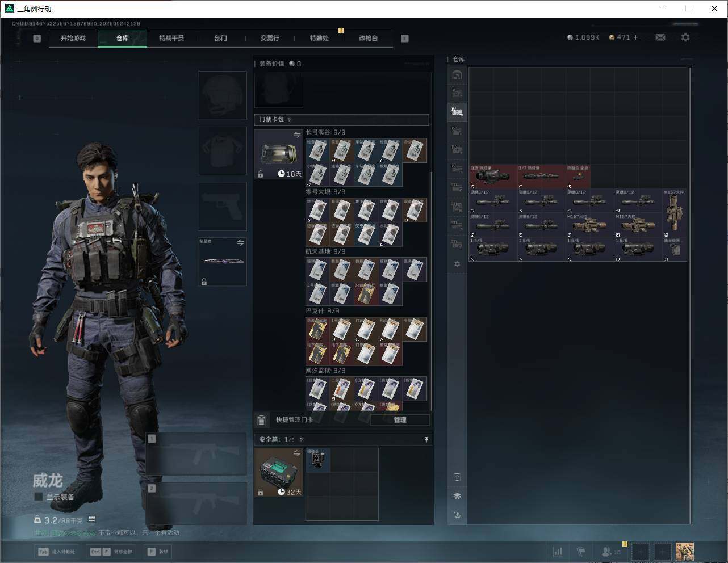Click the body armor equipment slot
This screenshot has width=728, height=563.
[222, 150]
